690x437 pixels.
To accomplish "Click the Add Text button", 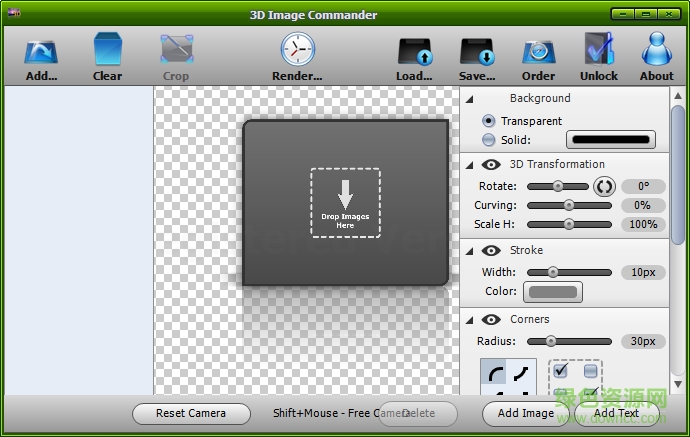I will [x=617, y=414].
